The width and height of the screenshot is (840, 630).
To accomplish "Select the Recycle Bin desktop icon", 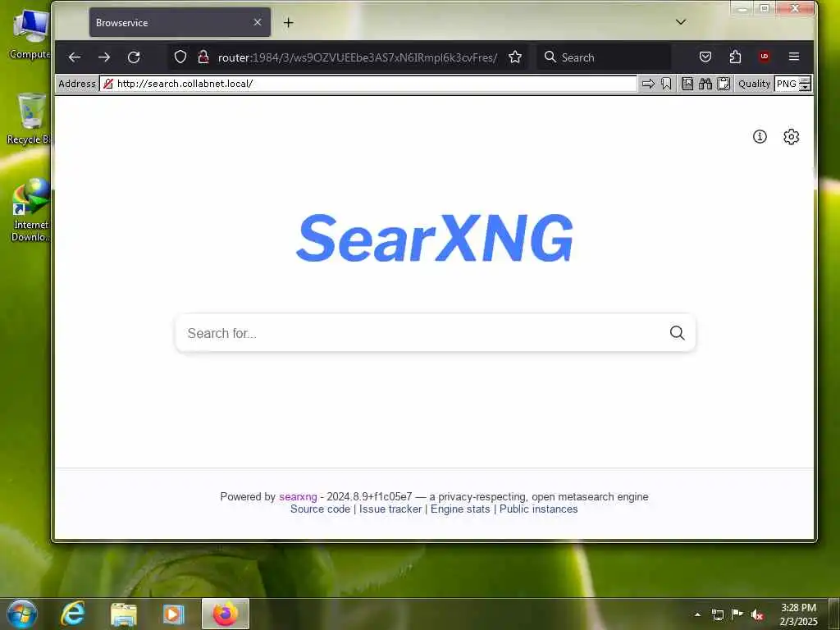I will click(x=30, y=119).
